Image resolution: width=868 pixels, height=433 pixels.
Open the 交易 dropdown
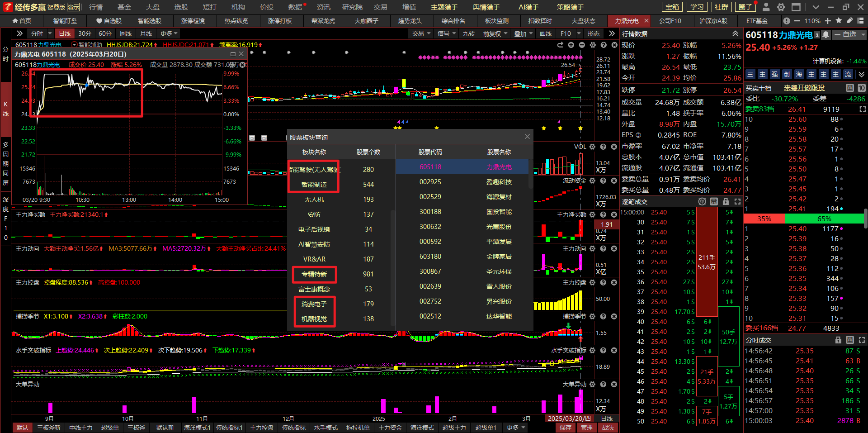pos(421,33)
